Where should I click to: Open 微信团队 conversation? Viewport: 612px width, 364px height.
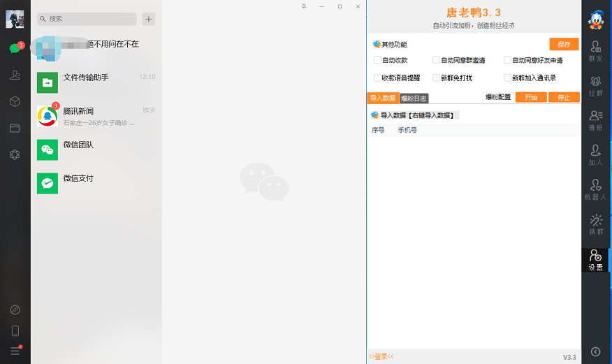(96, 150)
